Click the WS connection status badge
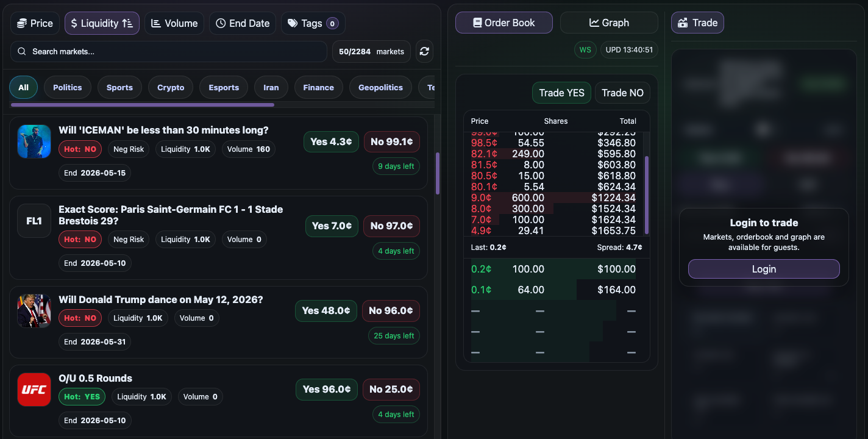Image resolution: width=868 pixels, height=439 pixels. [585, 50]
